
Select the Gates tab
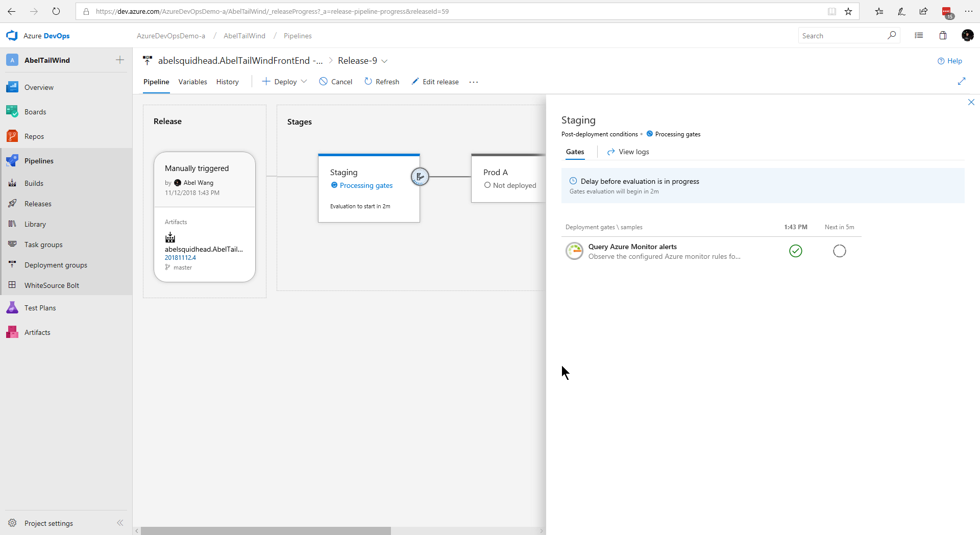coord(575,152)
